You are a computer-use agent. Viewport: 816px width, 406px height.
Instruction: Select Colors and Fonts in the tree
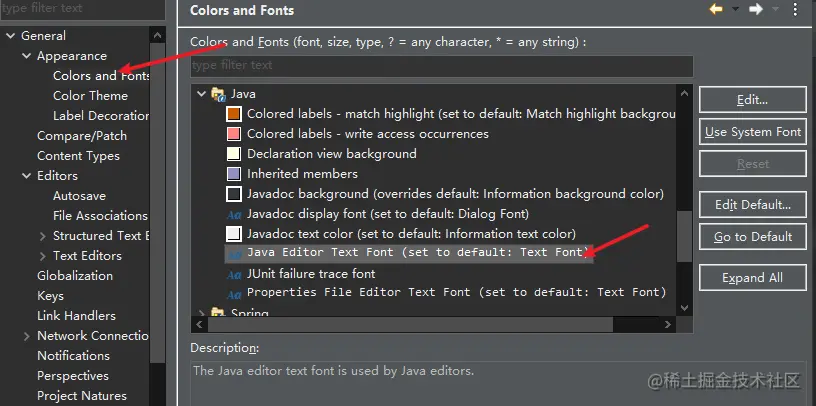click(101, 76)
